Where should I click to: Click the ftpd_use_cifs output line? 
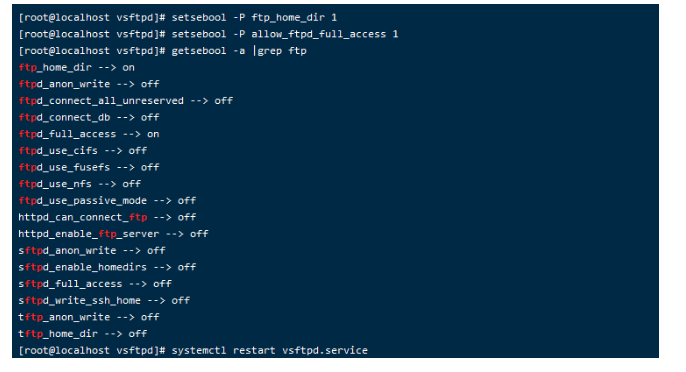coord(83,151)
